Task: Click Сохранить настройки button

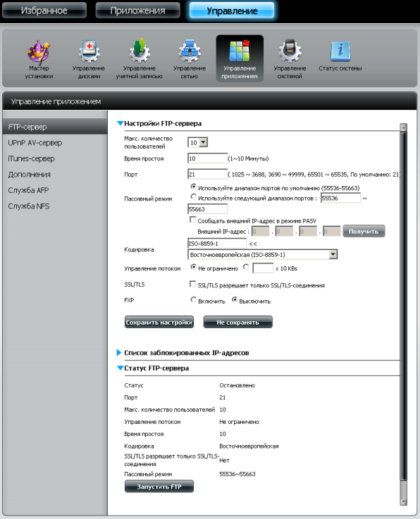Action: [159, 322]
